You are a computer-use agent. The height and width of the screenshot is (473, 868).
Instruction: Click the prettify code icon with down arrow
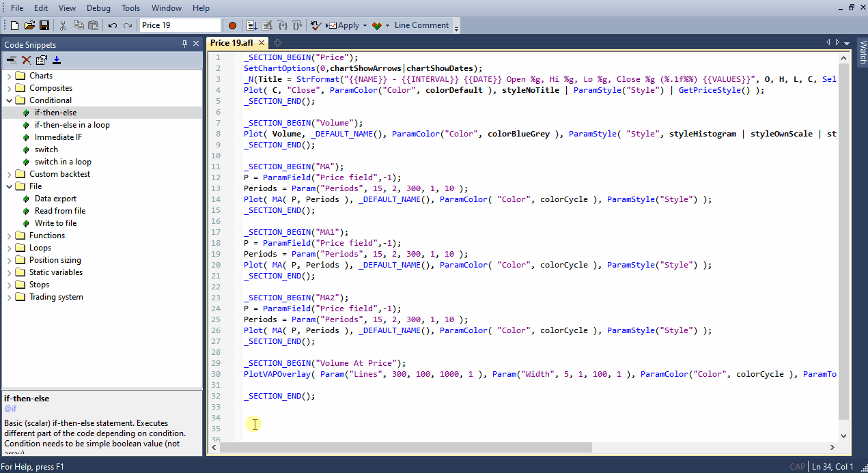pyautogui.click(x=252, y=25)
